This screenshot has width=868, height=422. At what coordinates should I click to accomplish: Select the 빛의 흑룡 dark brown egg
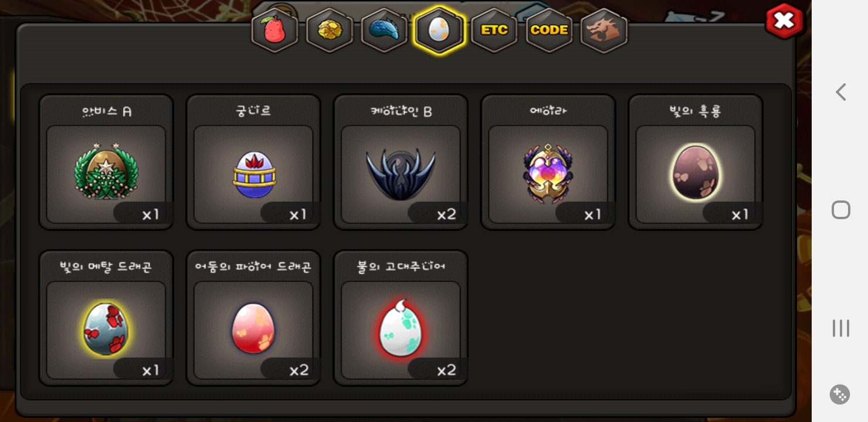pyautogui.click(x=696, y=162)
